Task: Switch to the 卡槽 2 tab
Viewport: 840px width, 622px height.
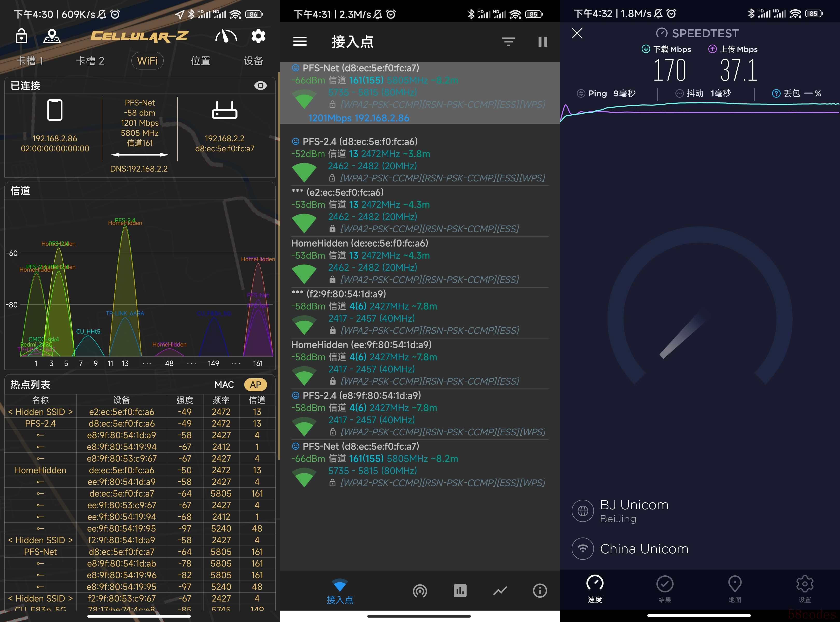Action: [90, 61]
